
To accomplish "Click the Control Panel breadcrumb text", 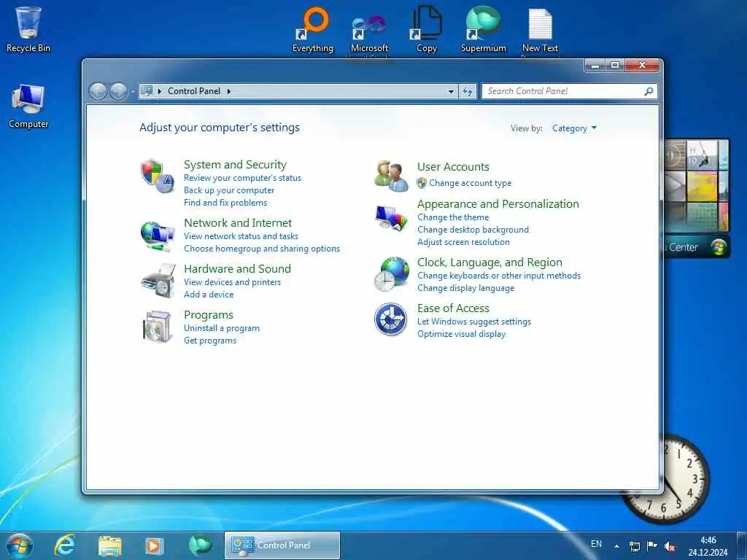I will [194, 91].
